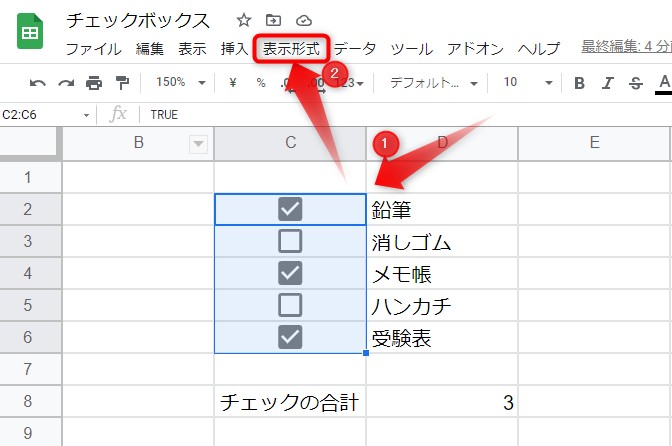
Task: Apply italic formatting
Action: pos(608,83)
